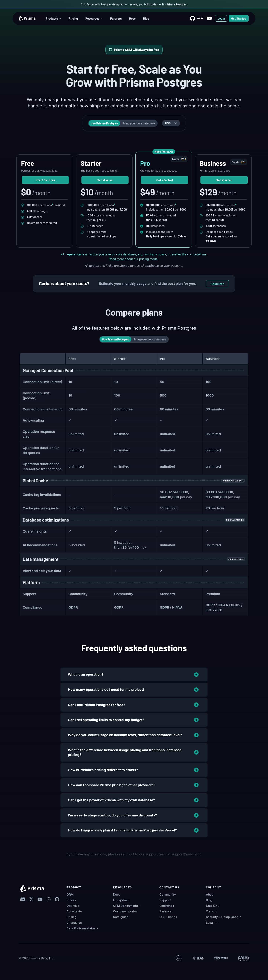Expand the "What is an operation?" plus icon
Viewport: 268px width, 980px height.
[196, 675]
